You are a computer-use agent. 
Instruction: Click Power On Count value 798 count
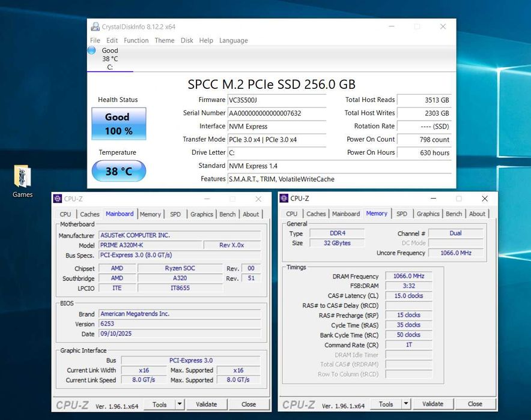pos(424,140)
